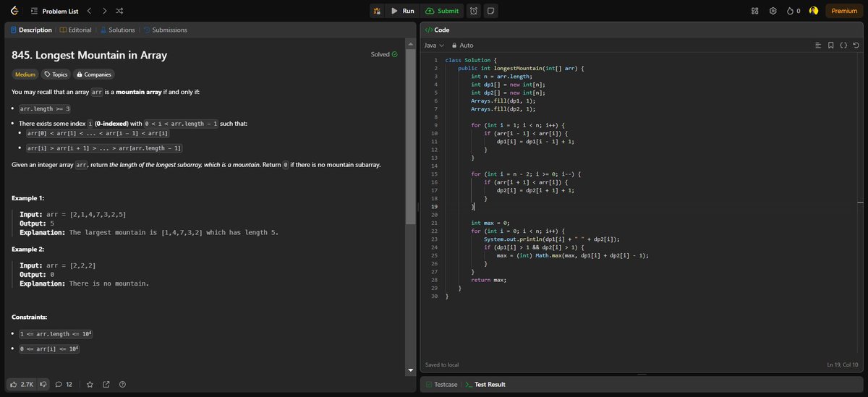Go to the next problem arrow
The width and height of the screenshot is (868, 397).
tap(104, 11)
